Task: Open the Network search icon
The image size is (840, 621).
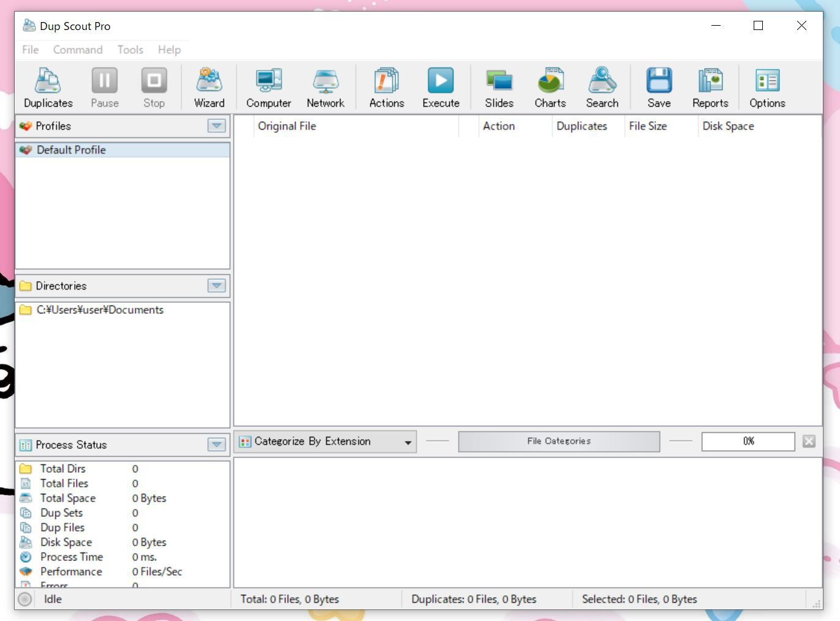Action: click(325, 88)
